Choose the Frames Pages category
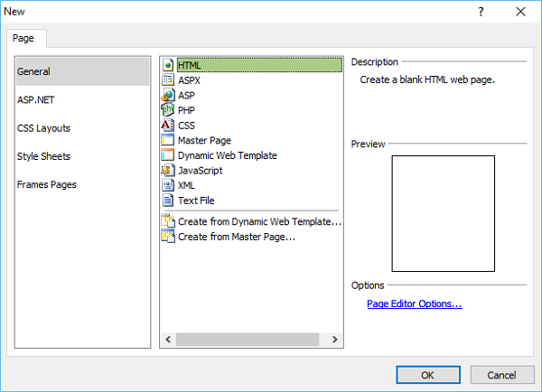 [x=47, y=184]
